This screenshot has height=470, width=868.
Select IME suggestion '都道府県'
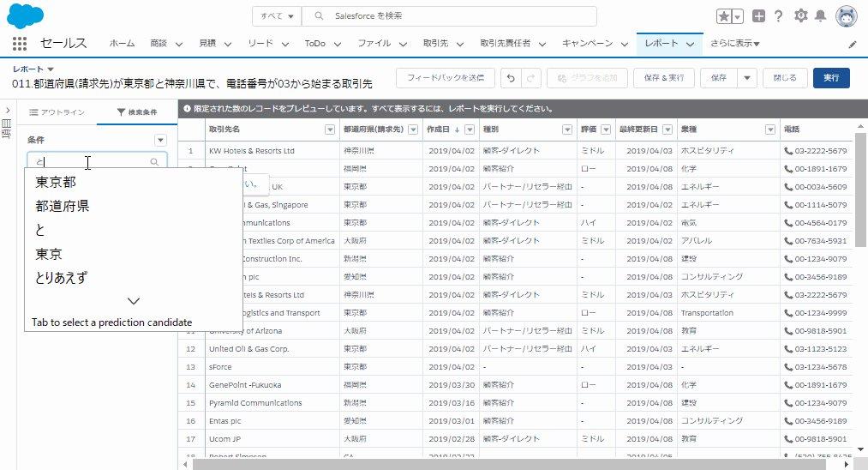(62, 206)
